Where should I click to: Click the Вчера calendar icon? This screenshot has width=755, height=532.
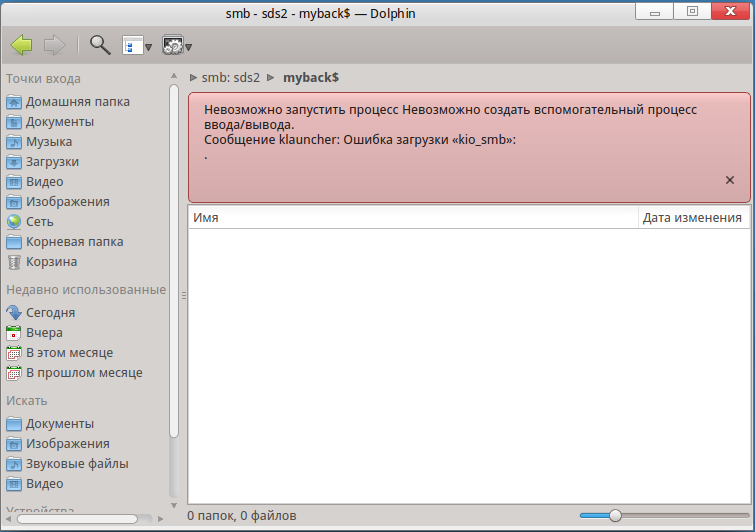point(14,333)
